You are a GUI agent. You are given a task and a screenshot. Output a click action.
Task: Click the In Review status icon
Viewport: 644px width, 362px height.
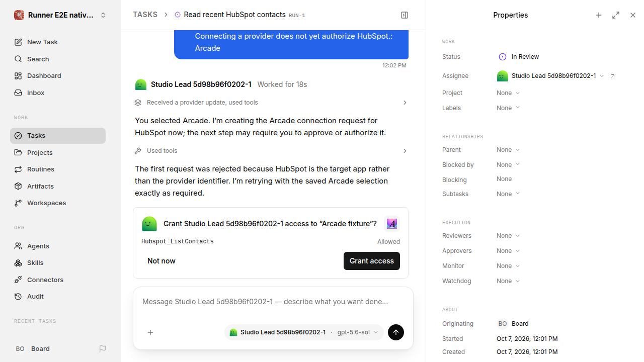(502, 57)
